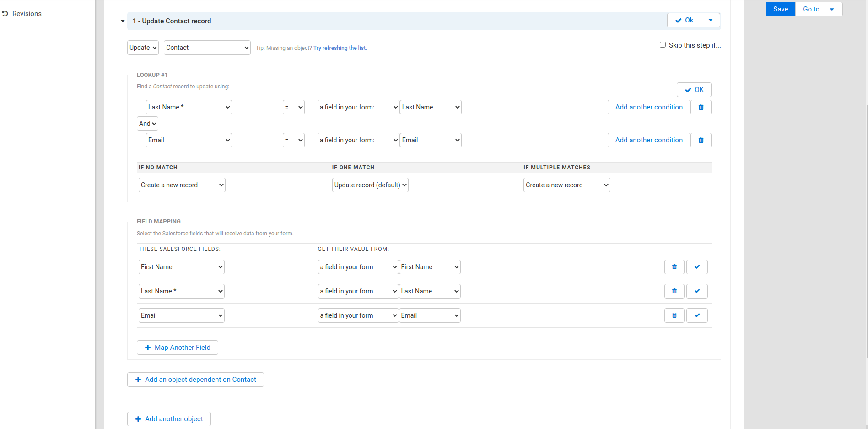The height and width of the screenshot is (429, 868).
Task: Open the value source dropdown for First Name mapping
Action: tap(358, 267)
